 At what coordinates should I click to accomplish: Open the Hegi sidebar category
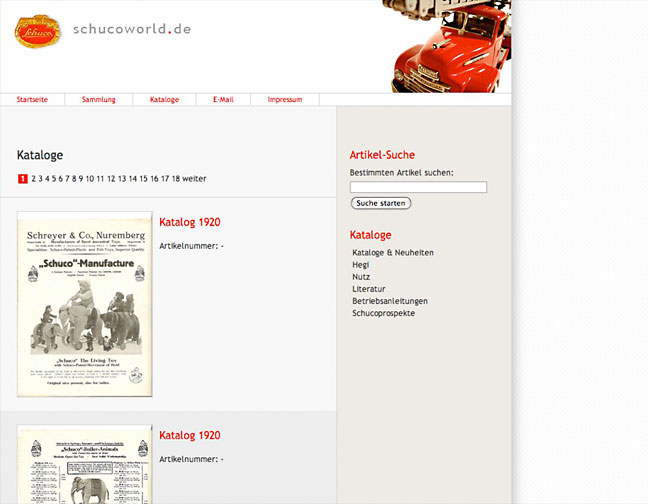pos(360,265)
